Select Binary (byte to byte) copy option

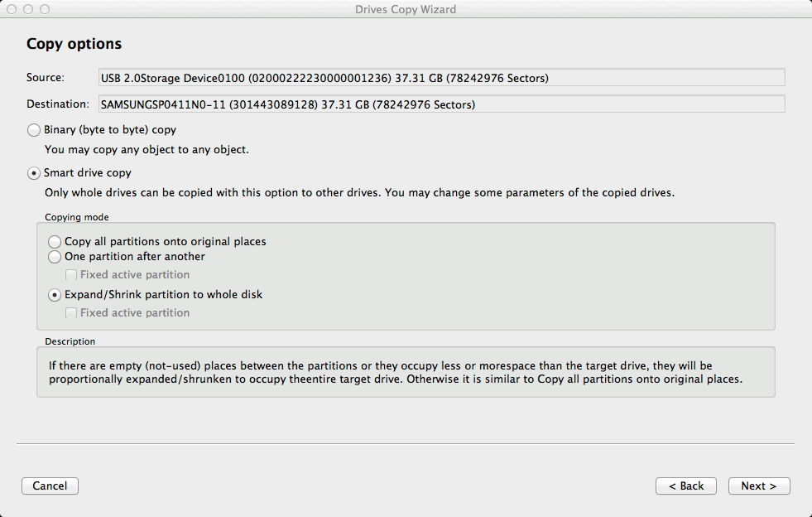point(34,130)
